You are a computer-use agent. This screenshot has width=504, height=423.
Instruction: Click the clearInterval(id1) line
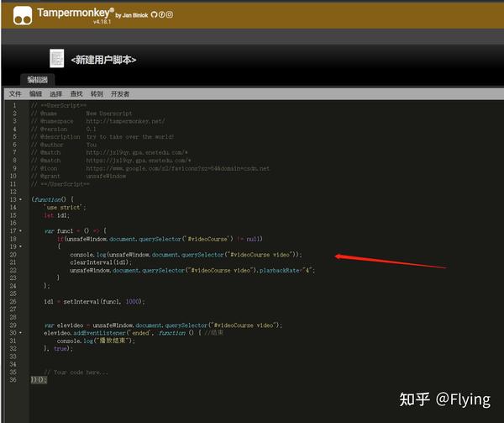click(101, 262)
